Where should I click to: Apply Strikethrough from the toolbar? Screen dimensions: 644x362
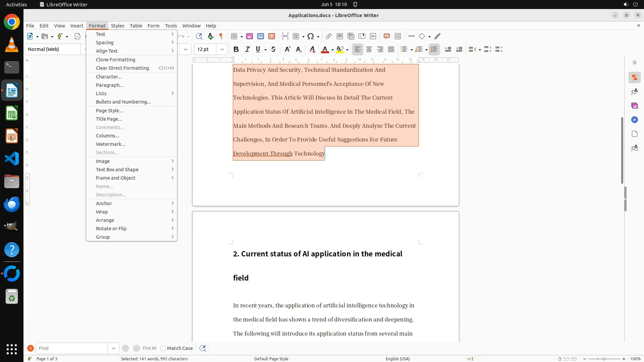[x=273, y=49]
